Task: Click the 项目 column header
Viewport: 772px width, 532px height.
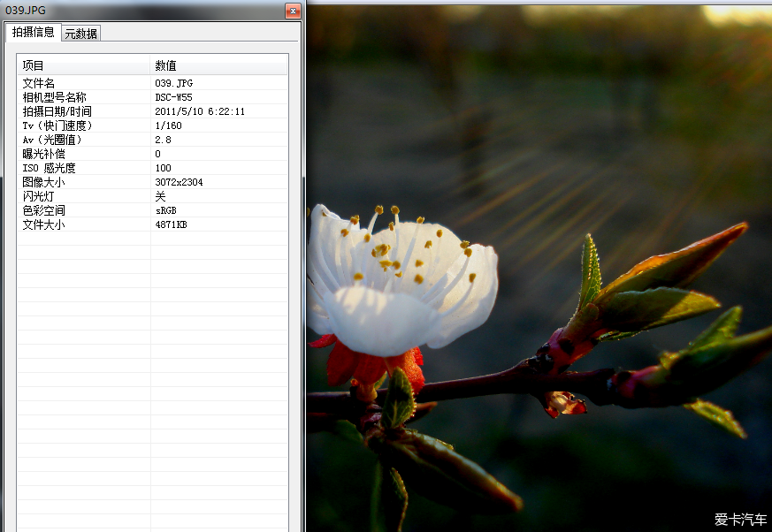Action: click(84, 65)
